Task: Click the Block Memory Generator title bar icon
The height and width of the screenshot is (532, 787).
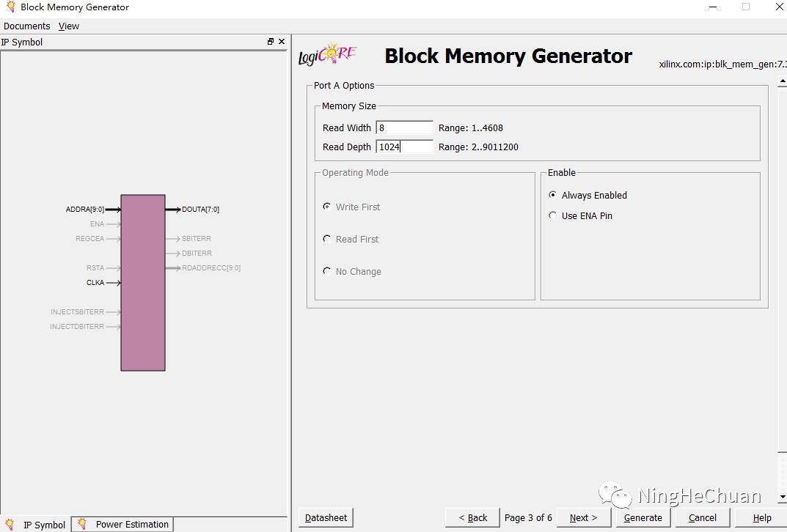Action: (x=10, y=7)
